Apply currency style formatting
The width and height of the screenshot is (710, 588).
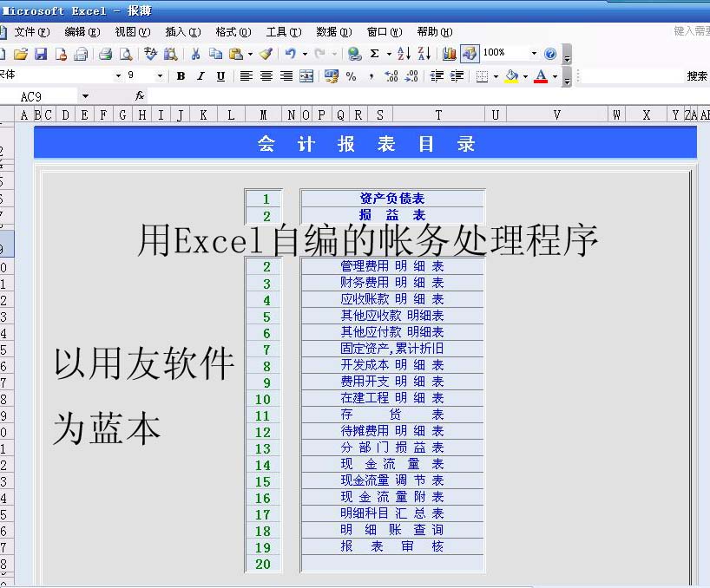pyautogui.click(x=332, y=76)
